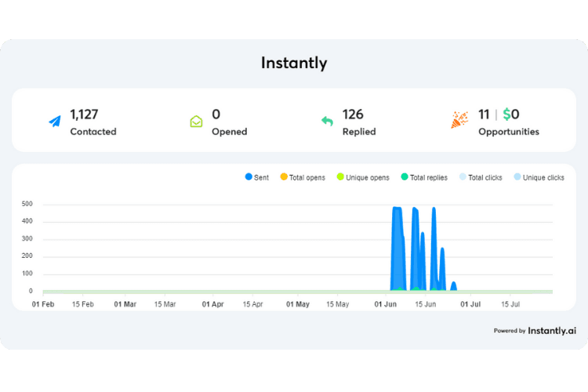Select the 1,127 contacted value
Screen dimensions: 588x392
coord(84,114)
